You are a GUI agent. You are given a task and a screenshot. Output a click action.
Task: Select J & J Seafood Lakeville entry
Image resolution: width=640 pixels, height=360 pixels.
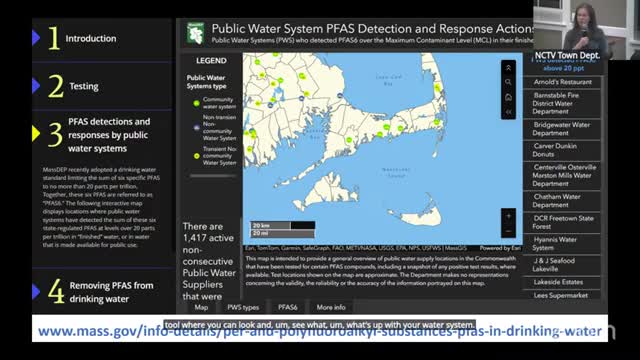tap(562, 265)
